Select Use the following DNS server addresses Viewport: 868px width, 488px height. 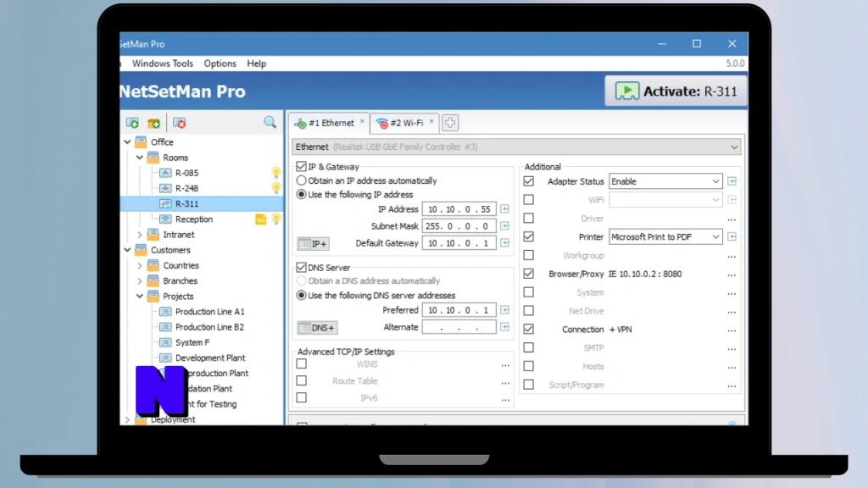(x=301, y=296)
